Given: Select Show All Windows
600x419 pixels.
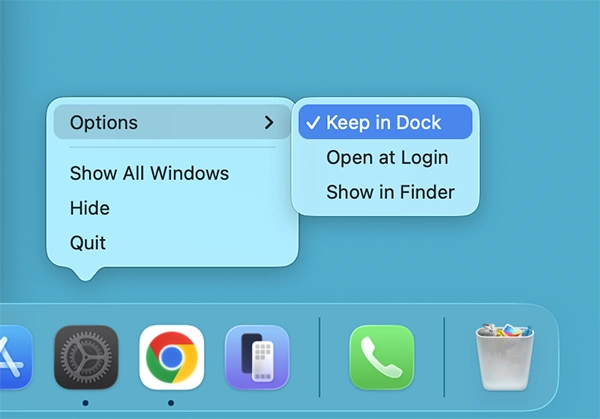Looking at the screenshot, I should [172, 173].
